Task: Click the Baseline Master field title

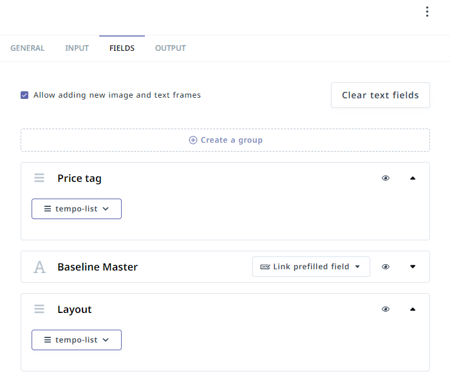Action: [x=97, y=267]
